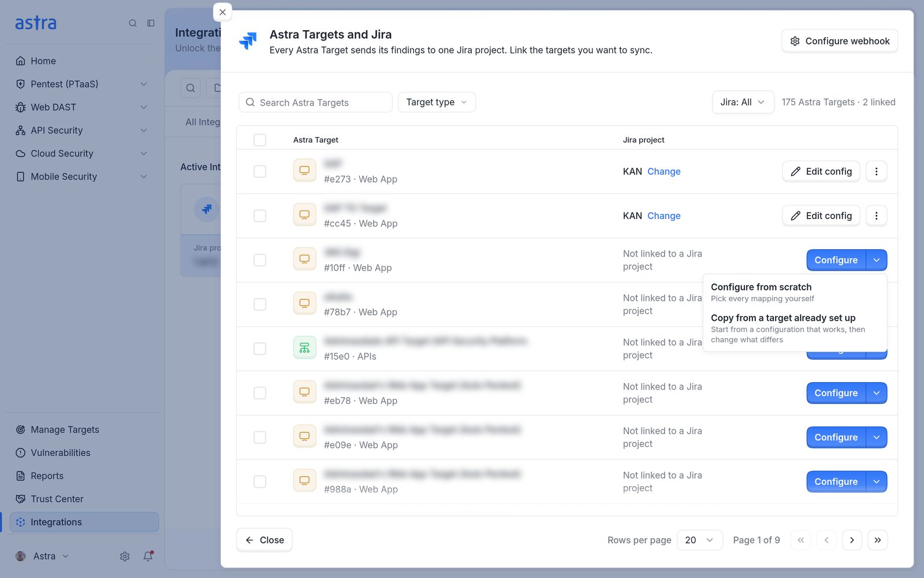
Task: Click the Change link for target #cc45
Action: tap(664, 216)
